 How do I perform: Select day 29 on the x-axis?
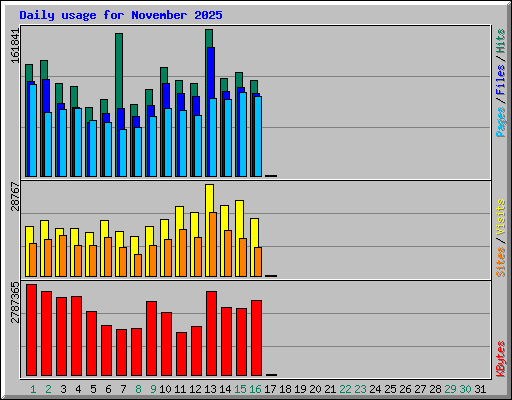tap(450, 389)
